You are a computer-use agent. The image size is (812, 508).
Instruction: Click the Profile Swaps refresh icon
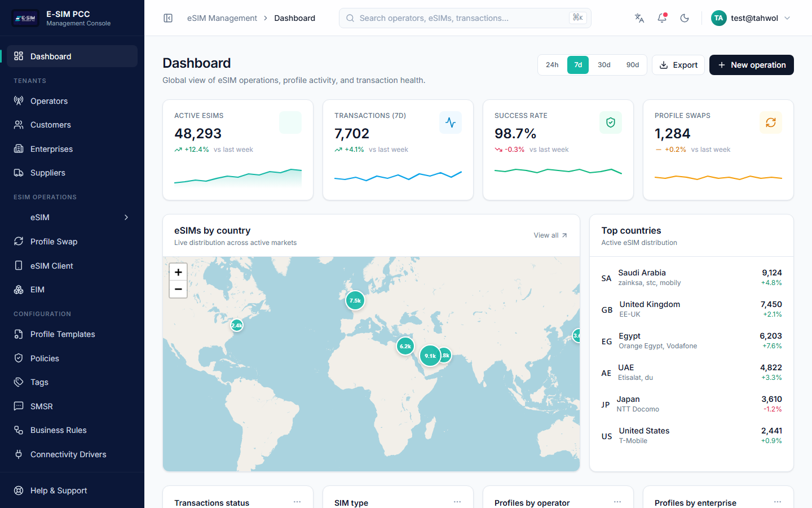tap(770, 122)
